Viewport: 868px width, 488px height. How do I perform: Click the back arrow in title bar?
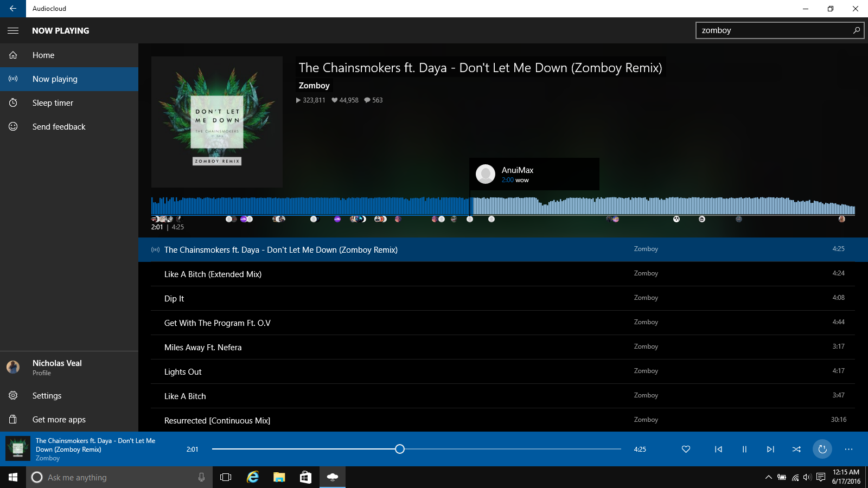pos(13,9)
